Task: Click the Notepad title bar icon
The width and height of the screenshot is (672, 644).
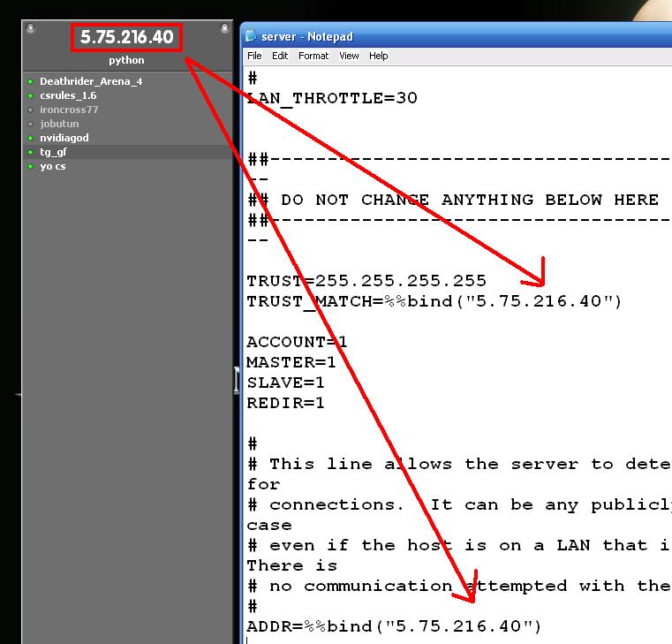Action: click(250, 36)
